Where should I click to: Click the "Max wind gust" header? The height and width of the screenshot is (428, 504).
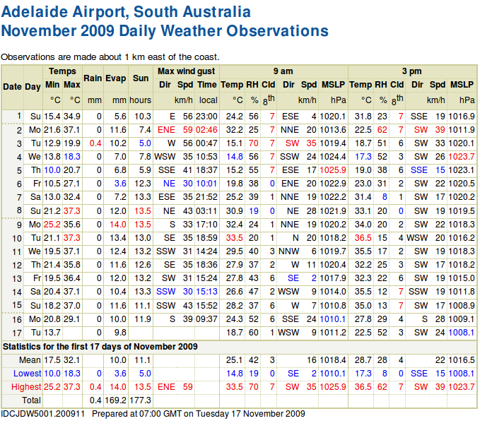pyautogui.click(x=186, y=71)
